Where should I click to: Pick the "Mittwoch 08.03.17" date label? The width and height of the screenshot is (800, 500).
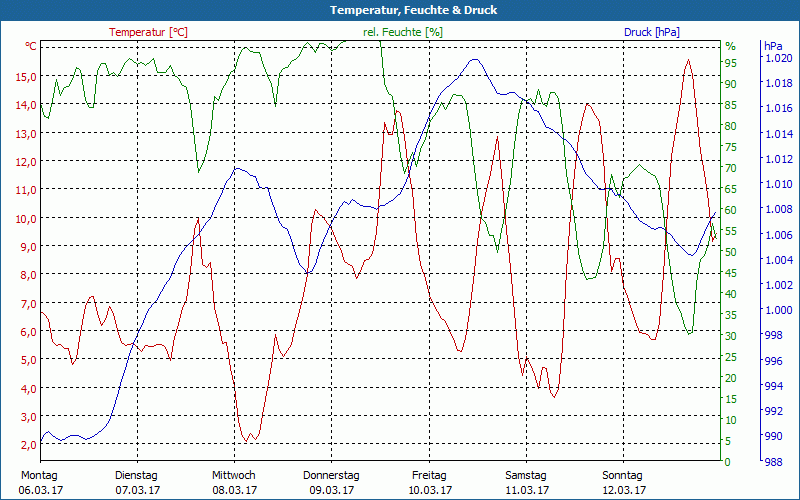[x=234, y=483]
